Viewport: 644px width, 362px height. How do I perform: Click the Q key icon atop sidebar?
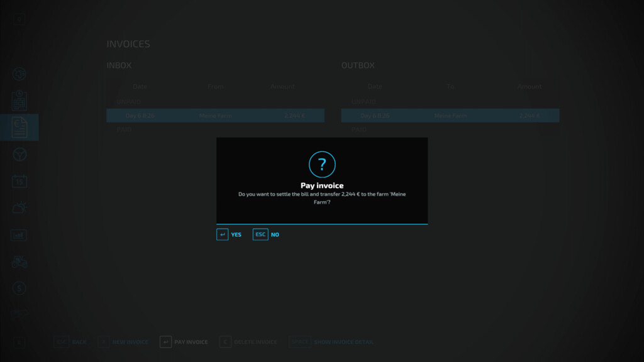pyautogui.click(x=19, y=19)
